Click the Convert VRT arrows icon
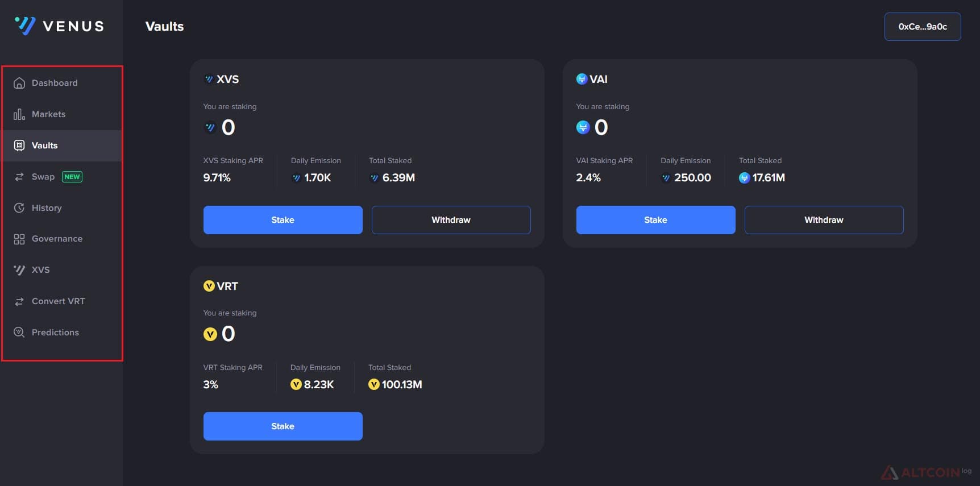980x486 pixels. [19, 301]
